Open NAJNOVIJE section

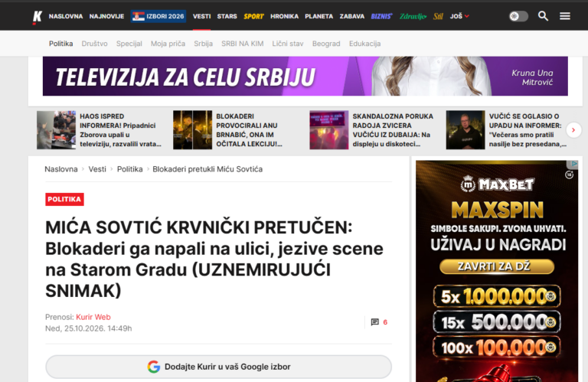coord(106,16)
